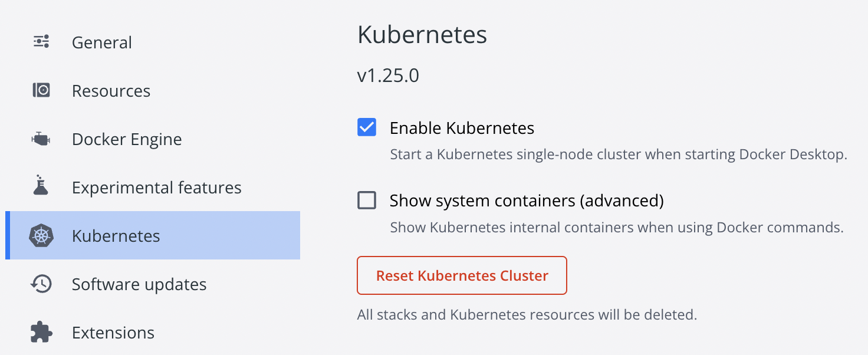868x355 pixels.
Task: Click the Enable Kubernetes label text
Action: (x=462, y=128)
